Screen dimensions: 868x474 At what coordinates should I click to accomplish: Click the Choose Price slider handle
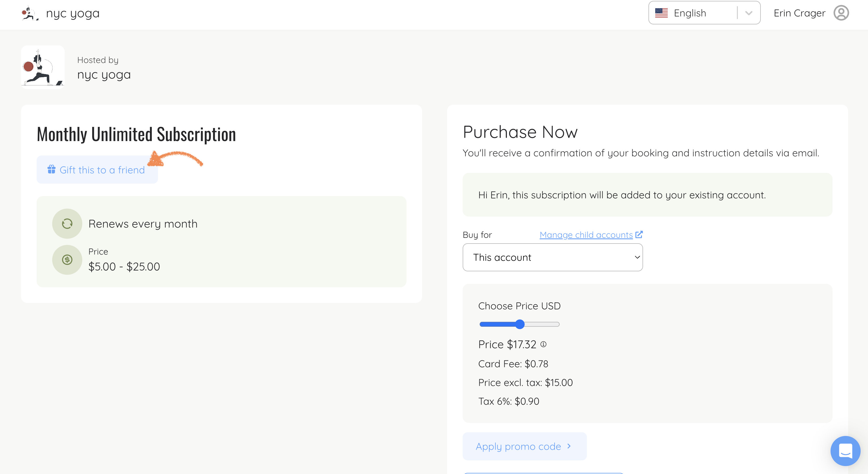pyautogui.click(x=520, y=324)
